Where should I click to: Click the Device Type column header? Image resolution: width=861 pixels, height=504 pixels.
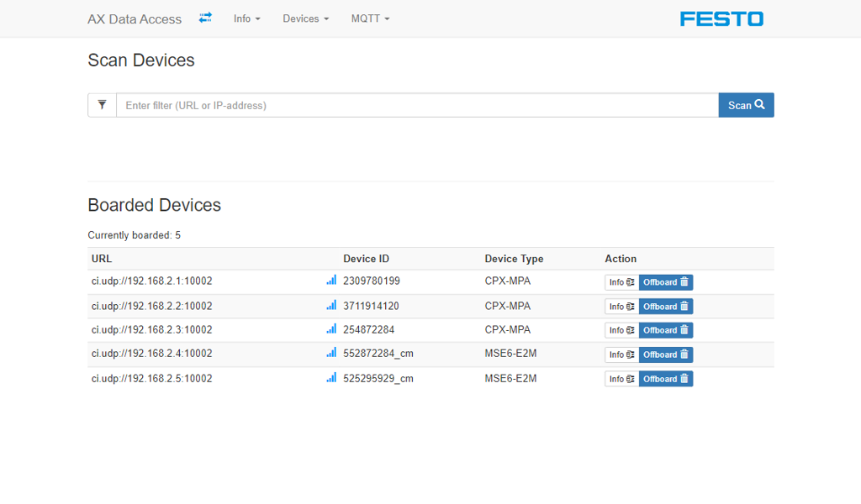pos(514,259)
